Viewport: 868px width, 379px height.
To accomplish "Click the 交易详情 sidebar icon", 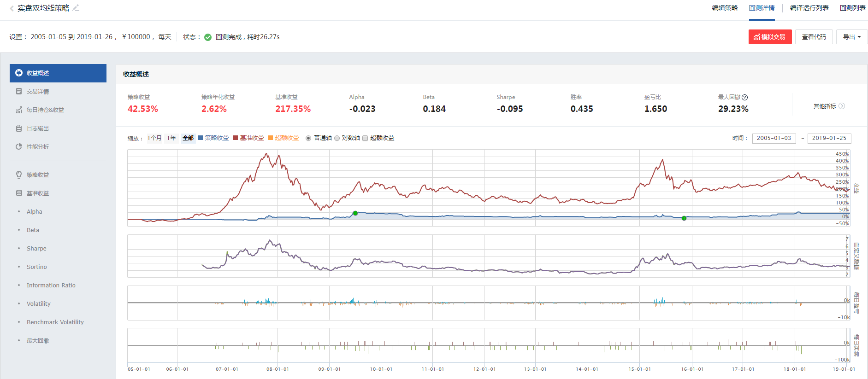I will click(x=19, y=91).
